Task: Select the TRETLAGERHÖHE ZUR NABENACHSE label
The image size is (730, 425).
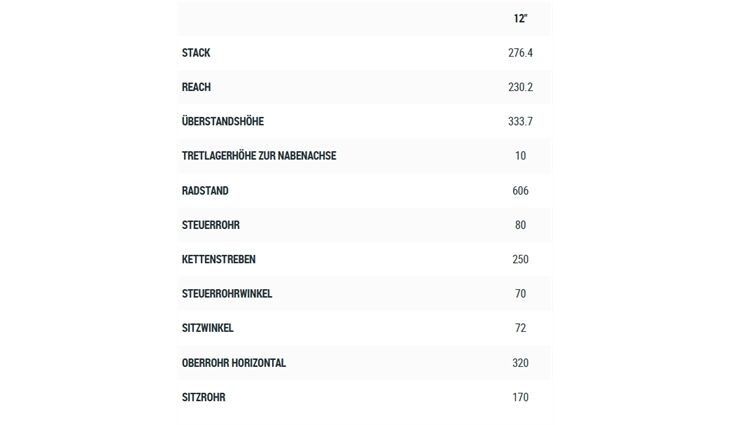Action: pos(259,155)
